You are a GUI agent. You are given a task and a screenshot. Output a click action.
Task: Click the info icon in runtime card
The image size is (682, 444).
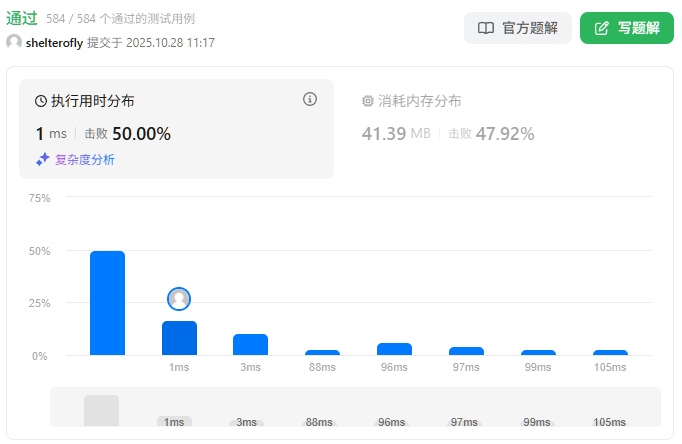click(310, 99)
